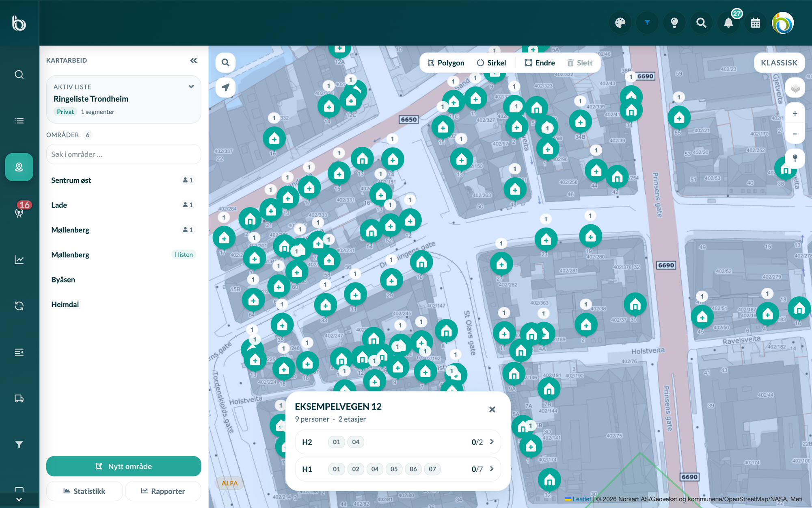Collapse the Kartarbeid panel
This screenshot has height=508, width=812.
pos(194,61)
